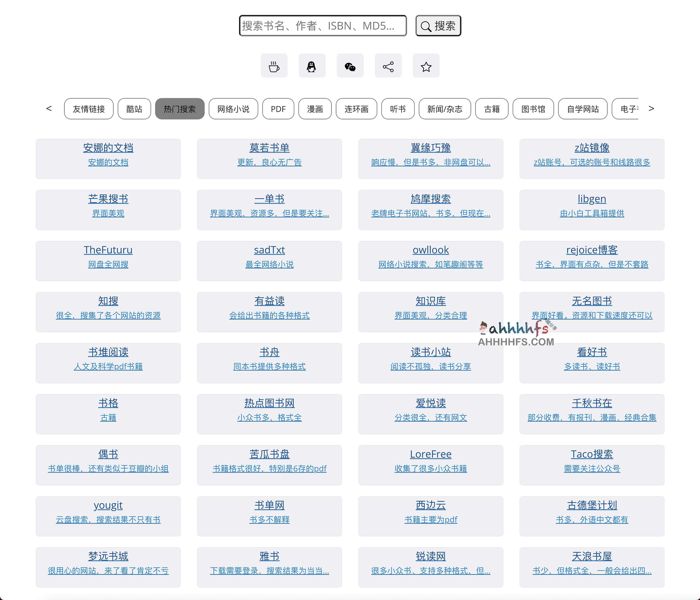The width and height of the screenshot is (700, 600).
Task: Open 古籍 category tab
Action: tap(492, 108)
